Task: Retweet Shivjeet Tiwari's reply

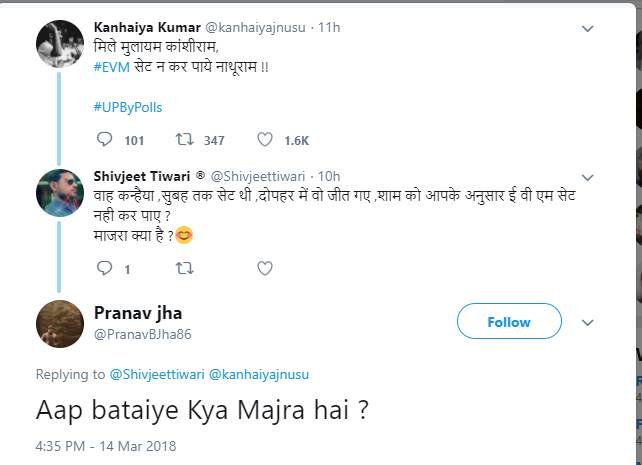Action: (x=183, y=268)
